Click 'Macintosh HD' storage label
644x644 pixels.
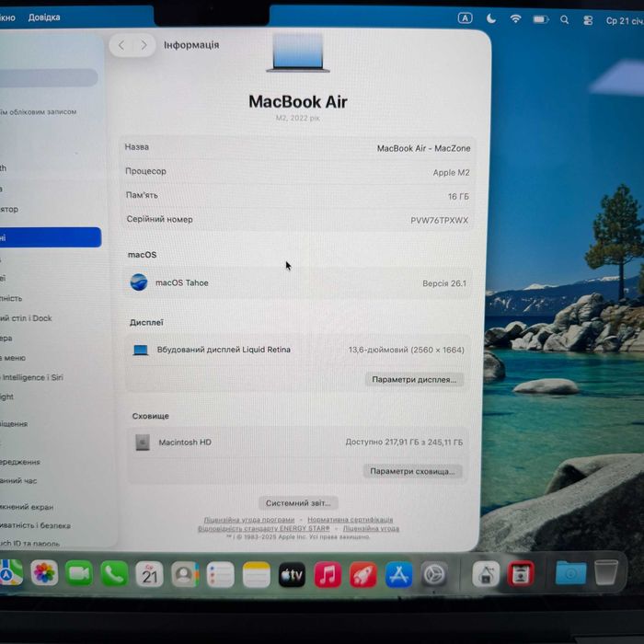tap(185, 443)
